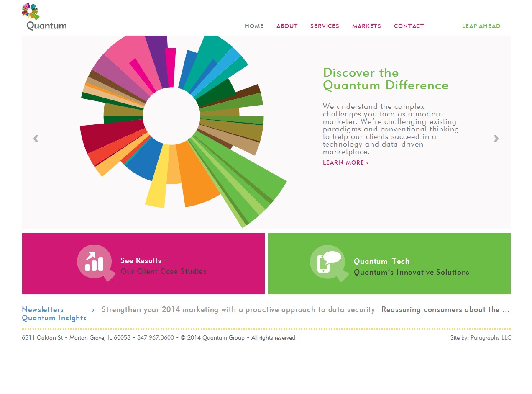Viewport: 532px width, 394px height.
Task: Open See Results client case studies
Action: [163, 266]
